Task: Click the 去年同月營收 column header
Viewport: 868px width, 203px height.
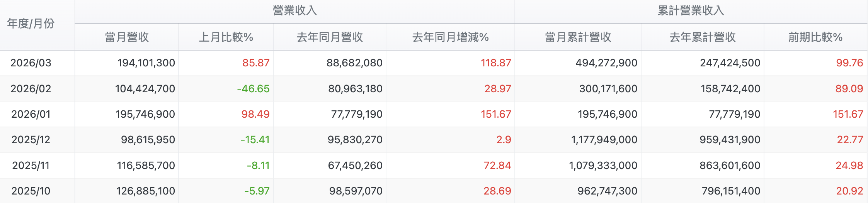Action: click(330, 37)
